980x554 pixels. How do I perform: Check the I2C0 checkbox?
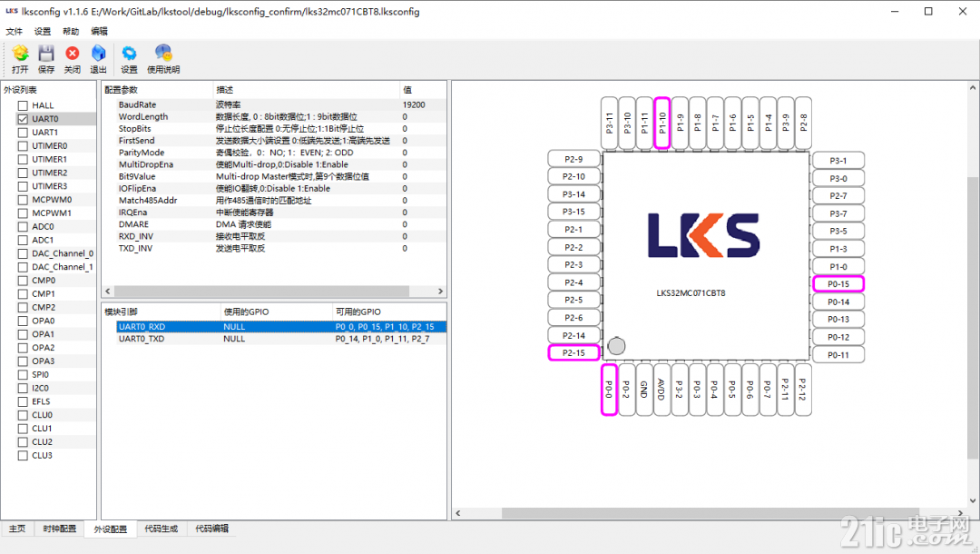(x=23, y=389)
